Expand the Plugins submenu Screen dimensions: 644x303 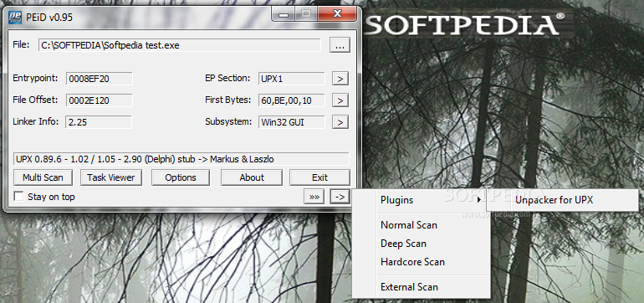point(422,200)
